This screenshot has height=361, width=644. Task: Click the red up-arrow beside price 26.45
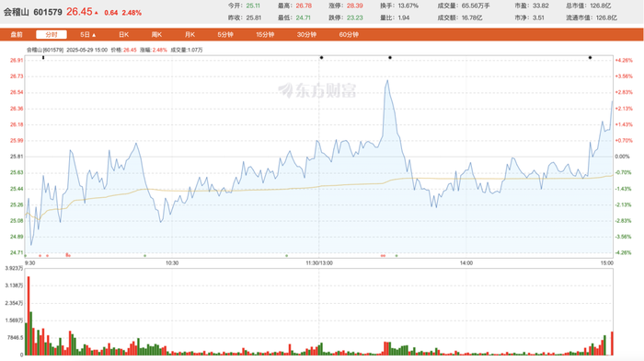[96, 13]
